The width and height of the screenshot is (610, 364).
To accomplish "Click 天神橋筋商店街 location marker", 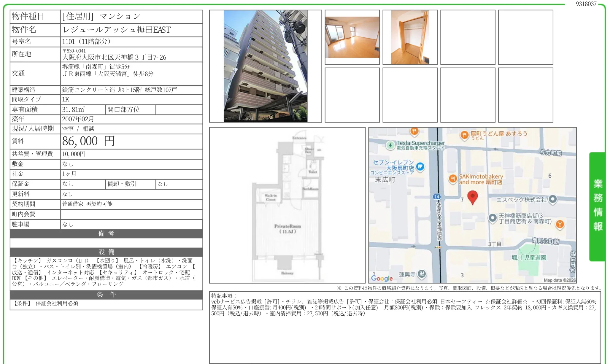I will point(493,218).
